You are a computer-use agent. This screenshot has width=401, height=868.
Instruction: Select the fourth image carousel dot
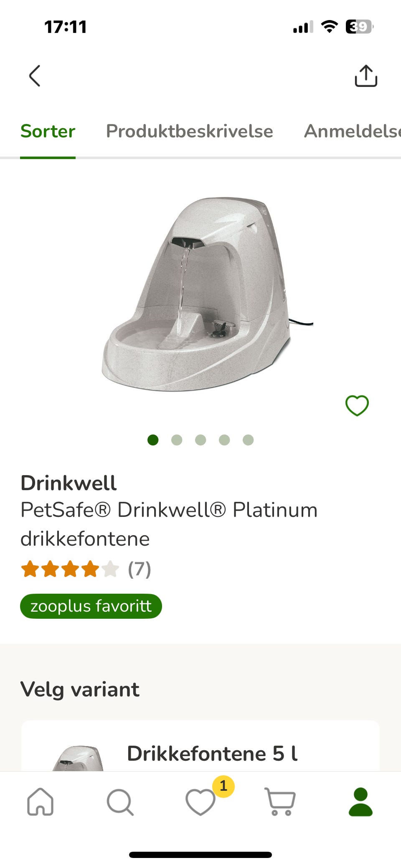224,440
